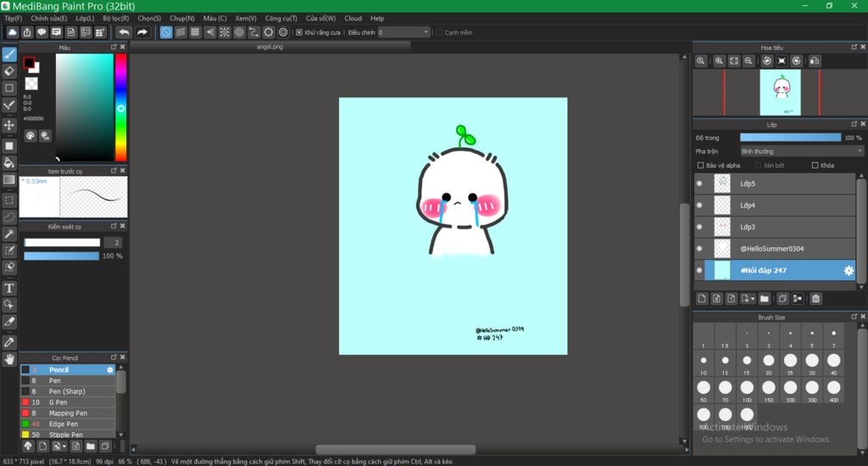868x466 pixels.
Task: Open the Pha trộn blend mode dropdown
Action: pyautogui.click(x=802, y=151)
